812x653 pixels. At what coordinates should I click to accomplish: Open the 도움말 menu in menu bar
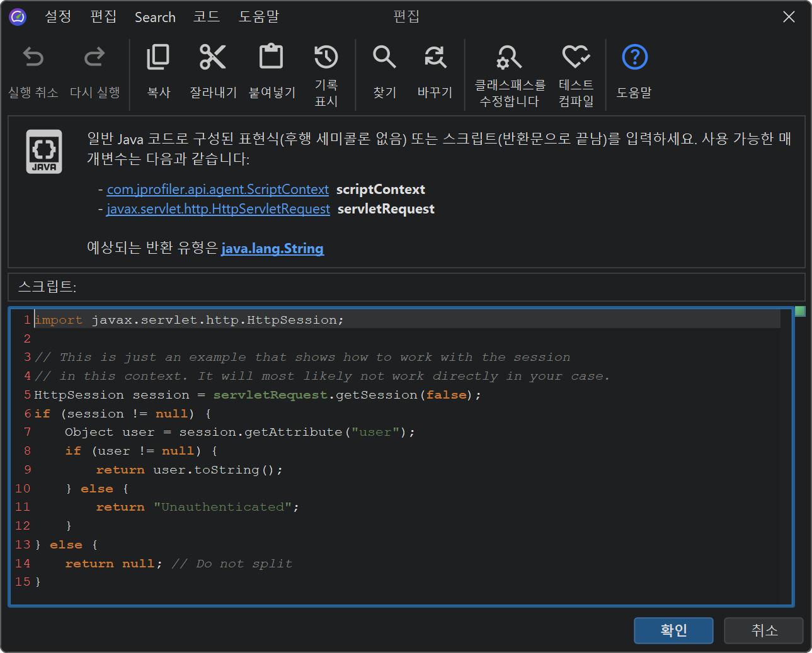(258, 17)
